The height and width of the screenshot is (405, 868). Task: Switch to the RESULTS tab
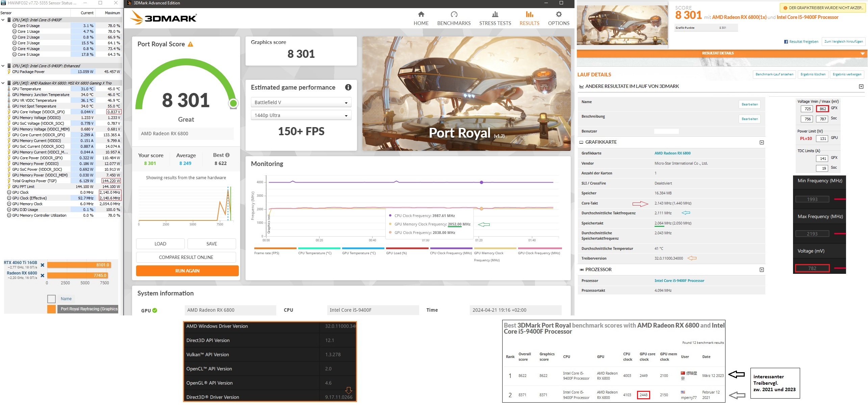point(529,18)
